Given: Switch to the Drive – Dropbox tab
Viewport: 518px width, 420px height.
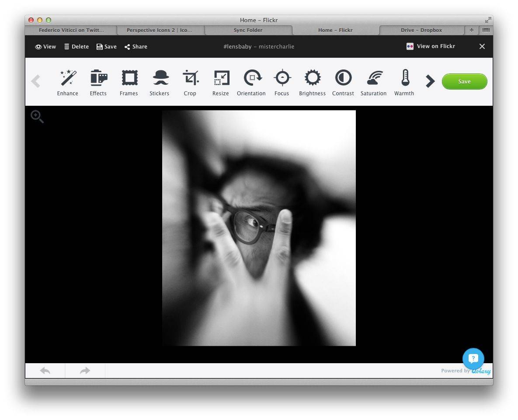Looking at the screenshot, I should pyautogui.click(x=421, y=30).
